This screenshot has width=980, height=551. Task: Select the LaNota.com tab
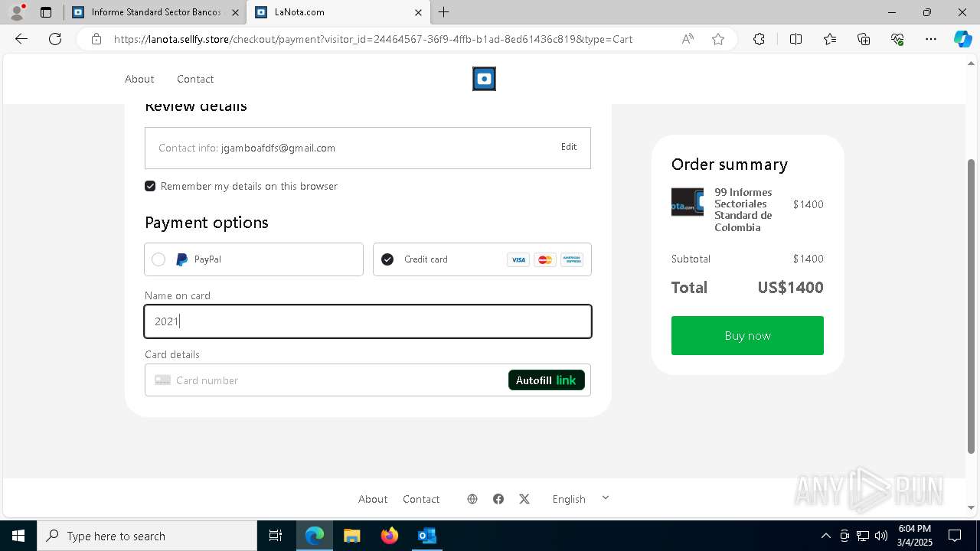pyautogui.click(x=337, y=12)
